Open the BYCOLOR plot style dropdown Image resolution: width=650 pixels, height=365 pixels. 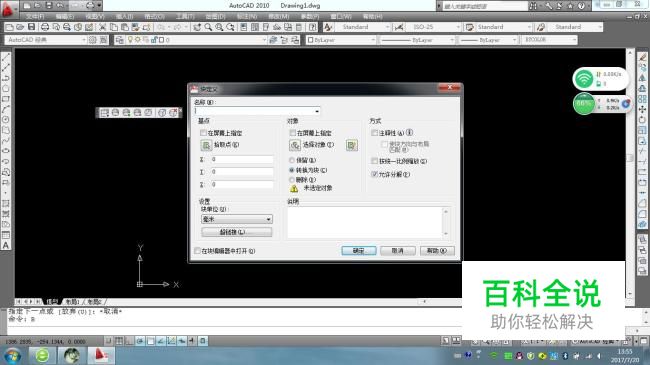click(x=574, y=40)
